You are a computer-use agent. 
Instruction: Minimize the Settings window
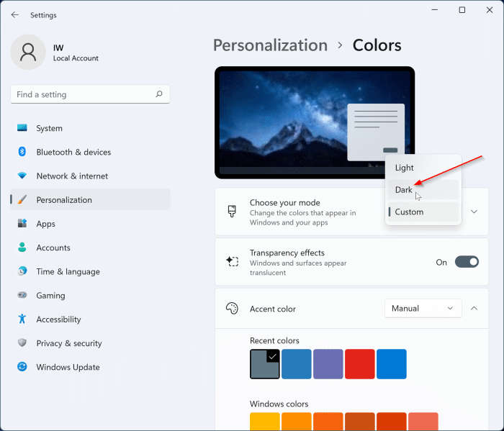click(x=435, y=10)
